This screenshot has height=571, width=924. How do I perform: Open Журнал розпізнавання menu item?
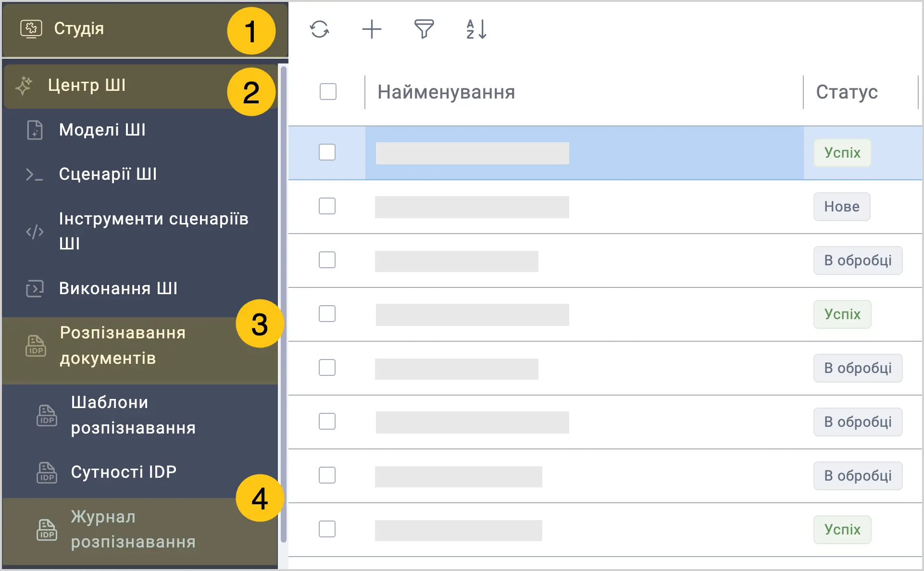click(x=140, y=530)
